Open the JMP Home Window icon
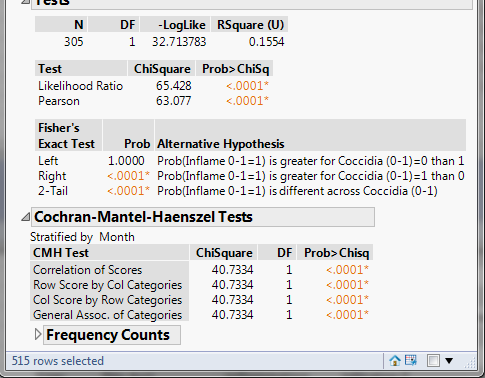Viewport: 485px width, 378px height. [x=395, y=360]
